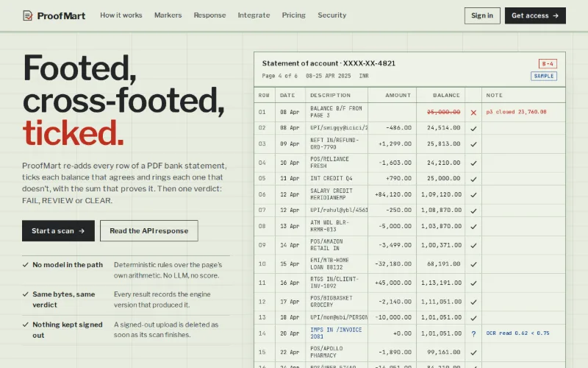The height and width of the screenshot is (368, 588).
Task: Select Integrate in the top navigation
Action: (x=254, y=15)
